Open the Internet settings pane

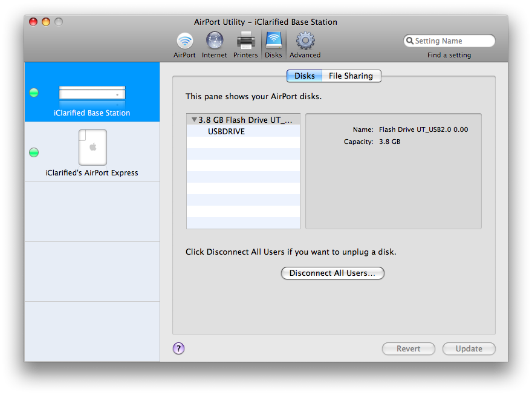pos(214,45)
